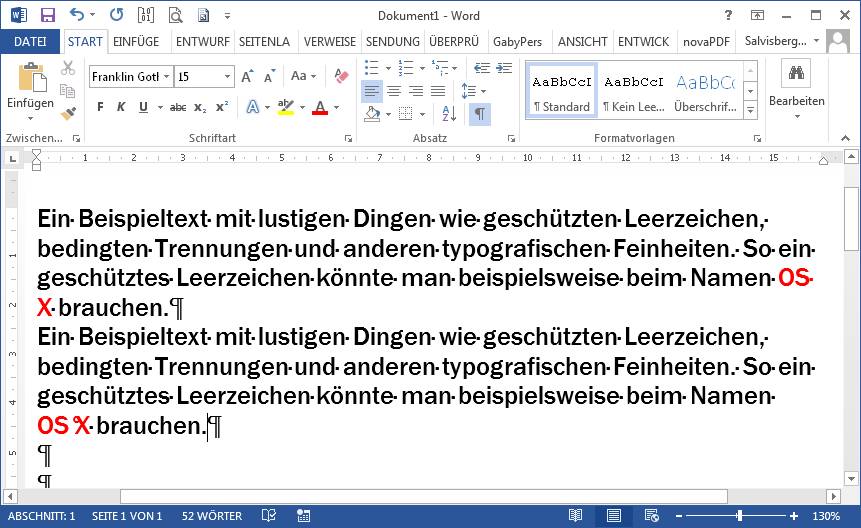Screen dimensions: 861x528
Task: Click the numbered list icon
Action: click(406, 68)
